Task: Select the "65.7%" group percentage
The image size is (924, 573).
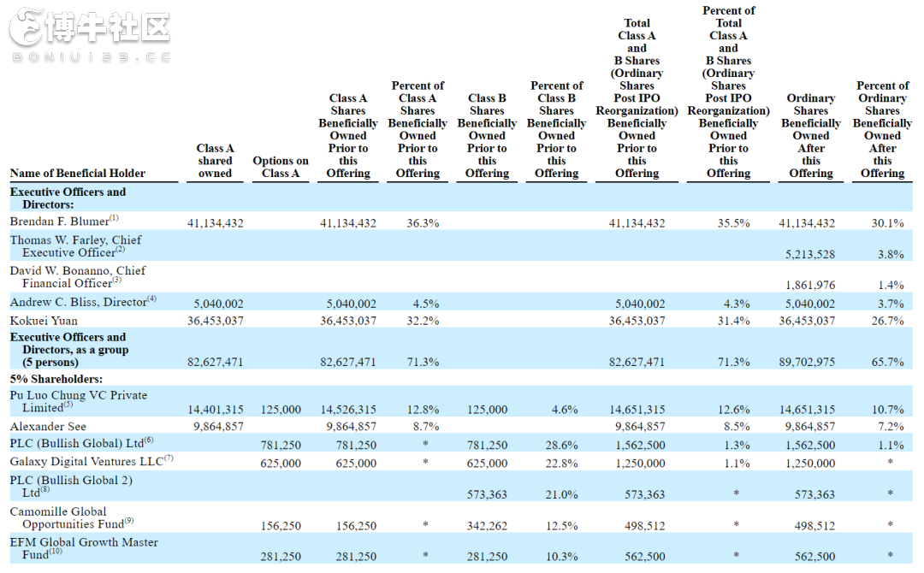Action: 887,362
